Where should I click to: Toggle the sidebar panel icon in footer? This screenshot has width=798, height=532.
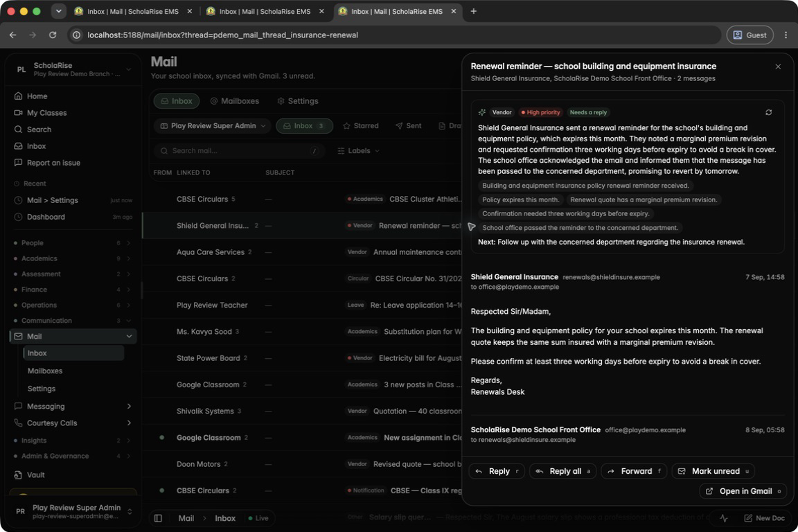tap(158, 518)
